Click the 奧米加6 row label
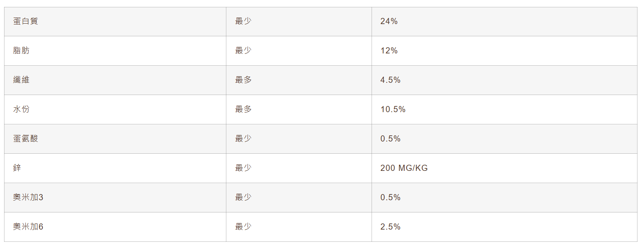Viewport: 644px width, 252px height. 28,227
